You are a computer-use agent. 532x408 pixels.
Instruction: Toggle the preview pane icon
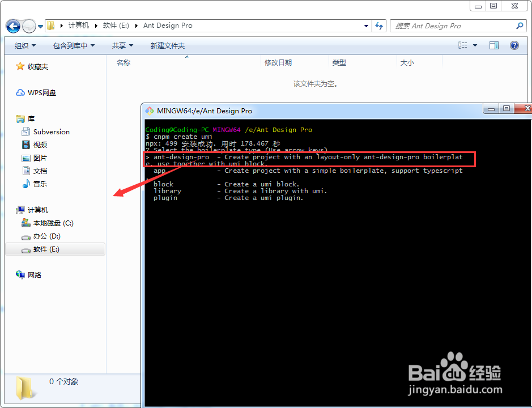494,45
